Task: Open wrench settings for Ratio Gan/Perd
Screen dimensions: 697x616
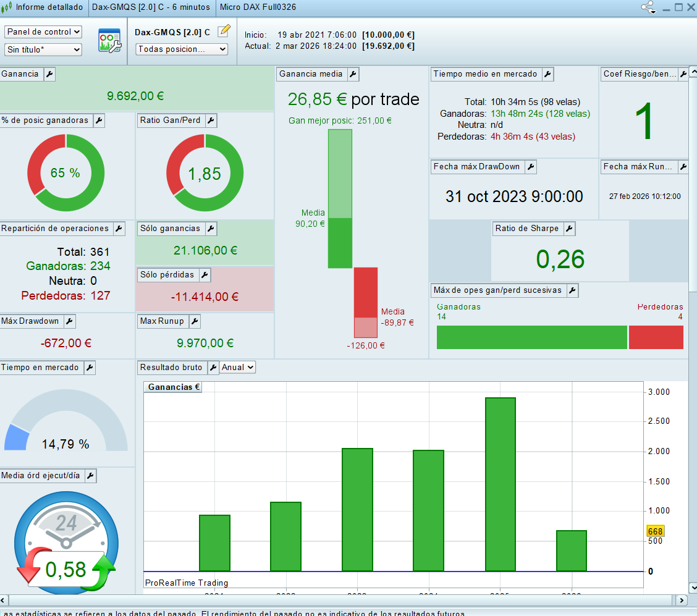Action: [x=210, y=120]
